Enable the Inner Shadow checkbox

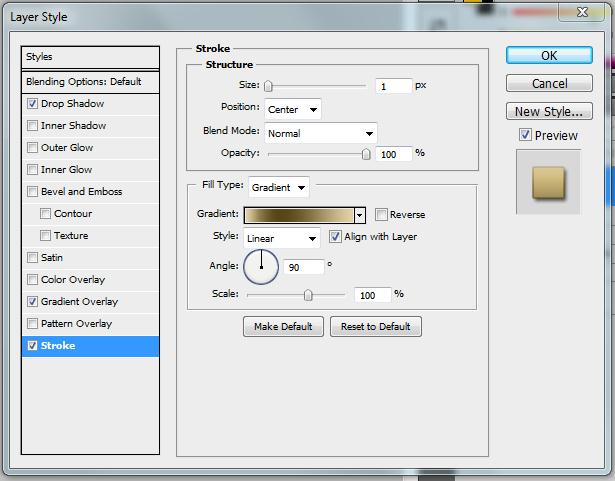click(34, 126)
